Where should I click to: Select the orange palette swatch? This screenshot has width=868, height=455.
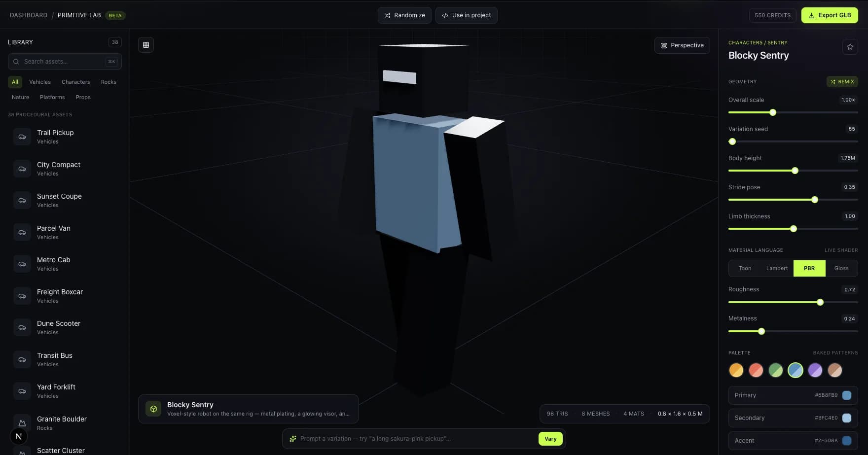click(736, 370)
